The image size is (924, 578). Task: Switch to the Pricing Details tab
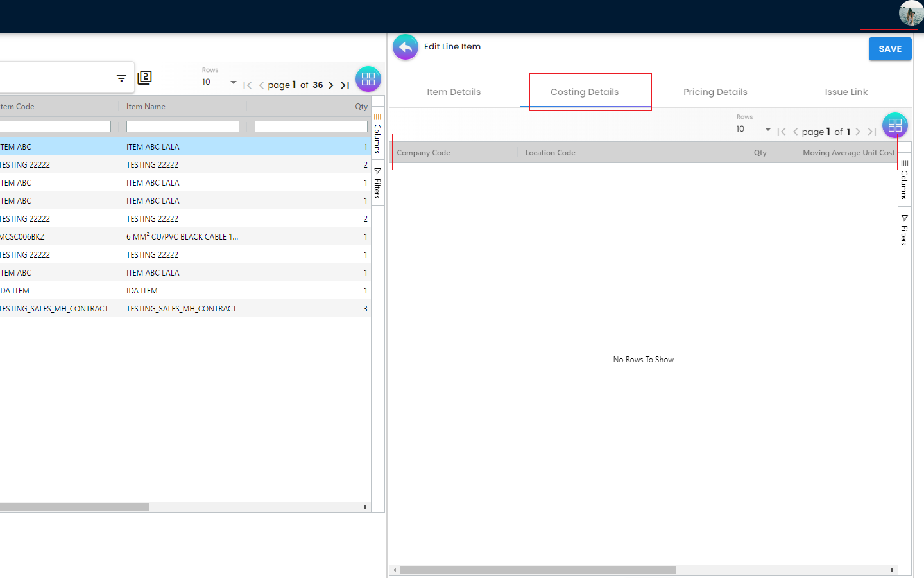coord(715,92)
